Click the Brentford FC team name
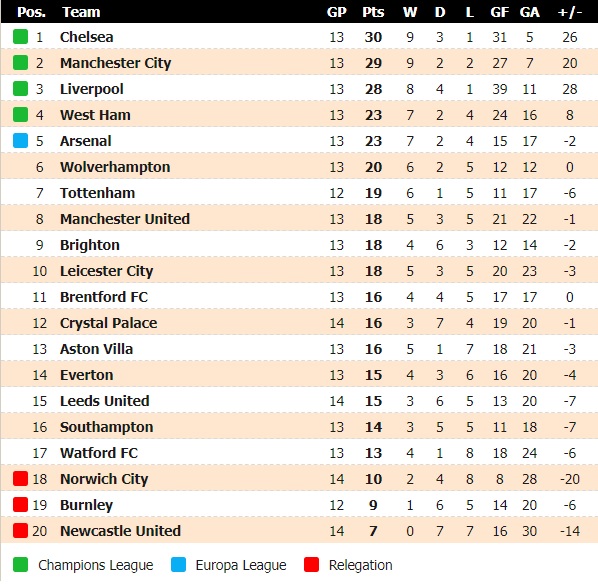 coord(104,297)
